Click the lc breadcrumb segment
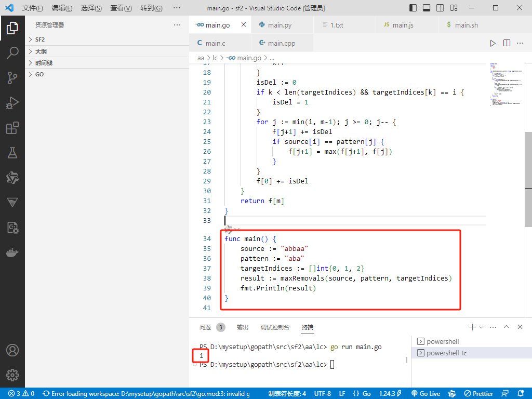Screen dimensions: 532x399 pos(215,58)
